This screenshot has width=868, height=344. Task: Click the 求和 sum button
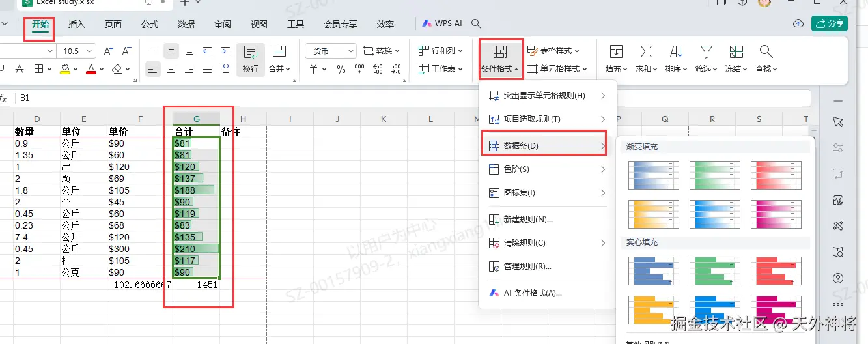point(646,59)
